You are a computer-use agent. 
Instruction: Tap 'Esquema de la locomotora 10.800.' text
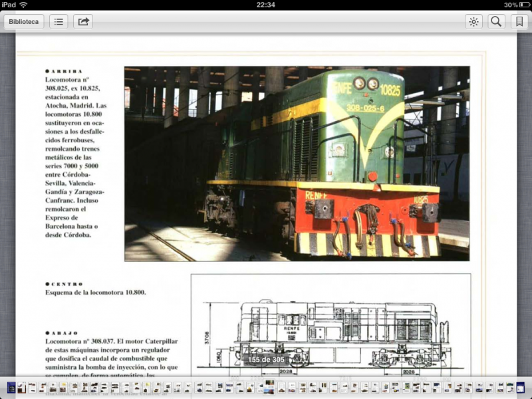96,292
